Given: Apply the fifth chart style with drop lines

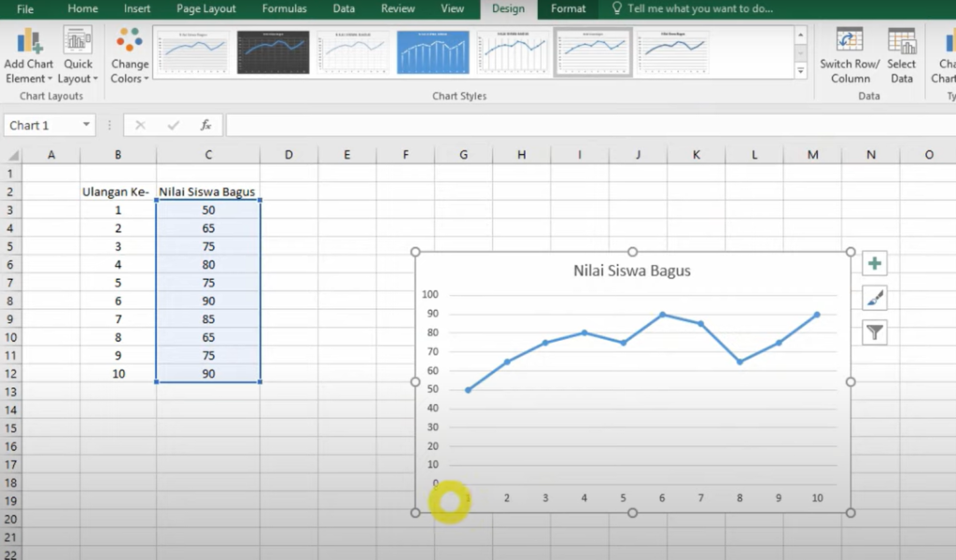Looking at the screenshot, I should (513, 52).
